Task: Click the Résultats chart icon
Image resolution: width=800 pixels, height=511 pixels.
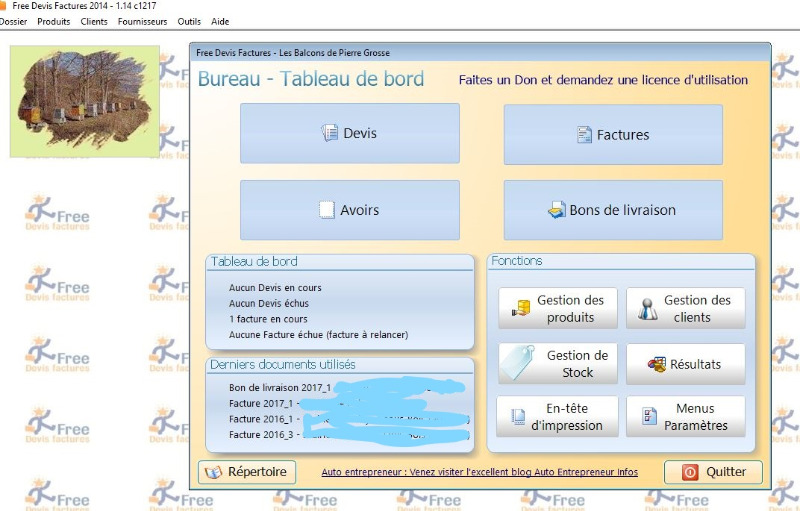Action: tap(656, 364)
